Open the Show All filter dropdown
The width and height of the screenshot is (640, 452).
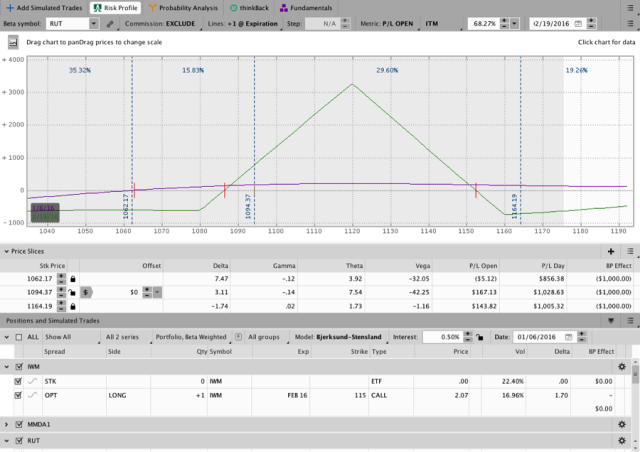(71, 337)
